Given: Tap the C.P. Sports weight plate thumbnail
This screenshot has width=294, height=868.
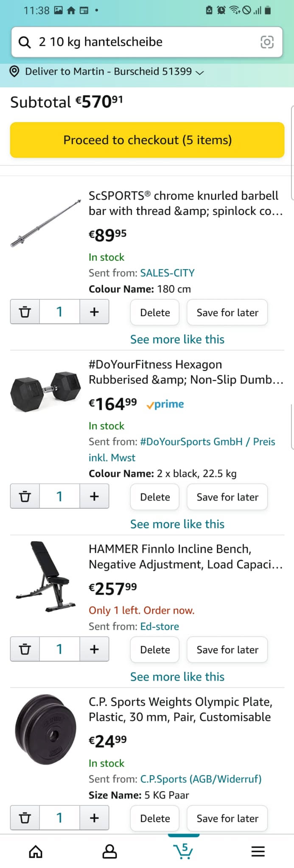Looking at the screenshot, I should click(46, 729).
